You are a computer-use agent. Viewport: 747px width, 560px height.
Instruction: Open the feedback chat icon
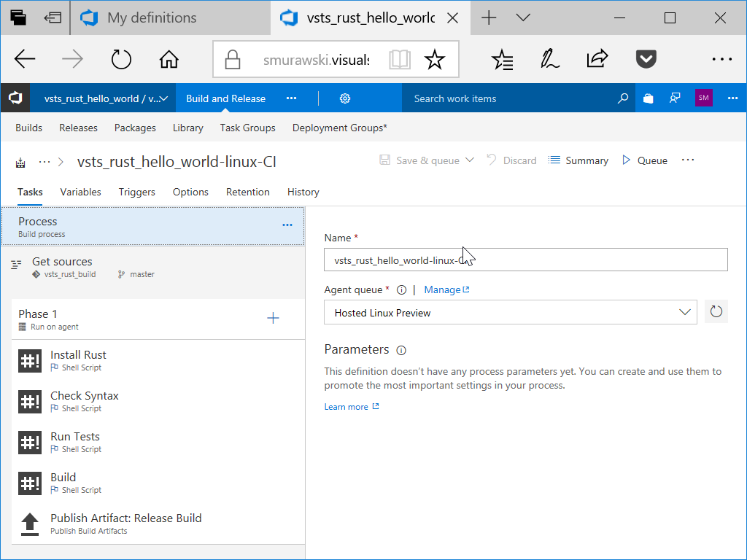point(675,98)
